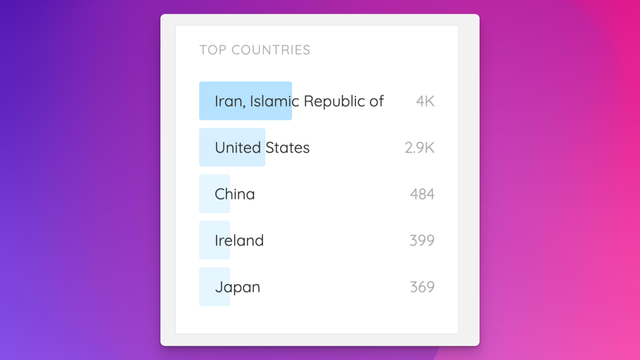Click the small blue bar behind Japan
The image size is (640, 360).
pos(215,287)
